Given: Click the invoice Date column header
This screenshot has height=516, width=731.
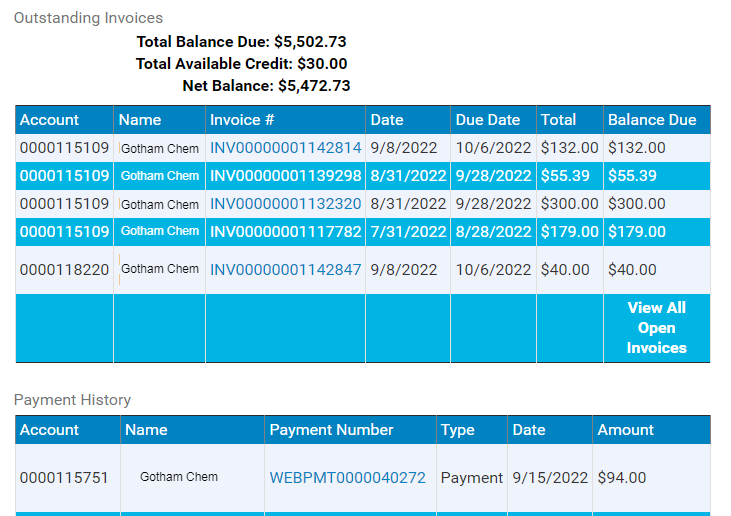Looking at the screenshot, I should click(x=386, y=120).
